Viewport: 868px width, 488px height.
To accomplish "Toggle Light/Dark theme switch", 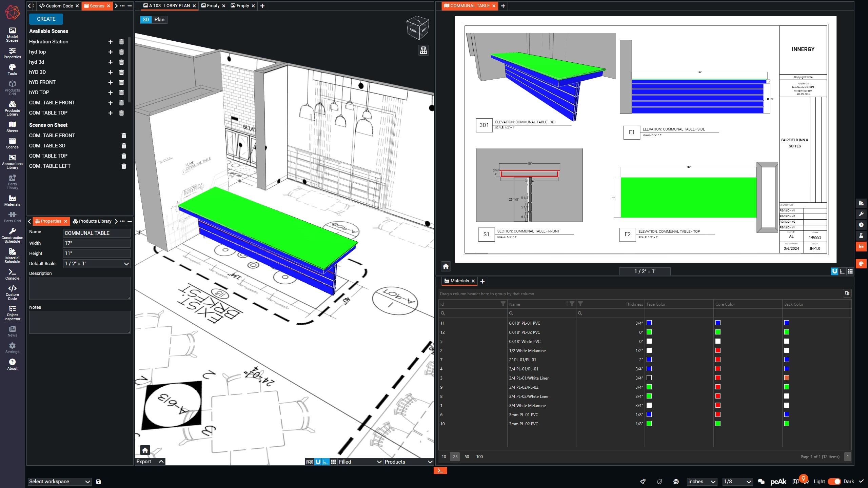I will tap(834, 482).
